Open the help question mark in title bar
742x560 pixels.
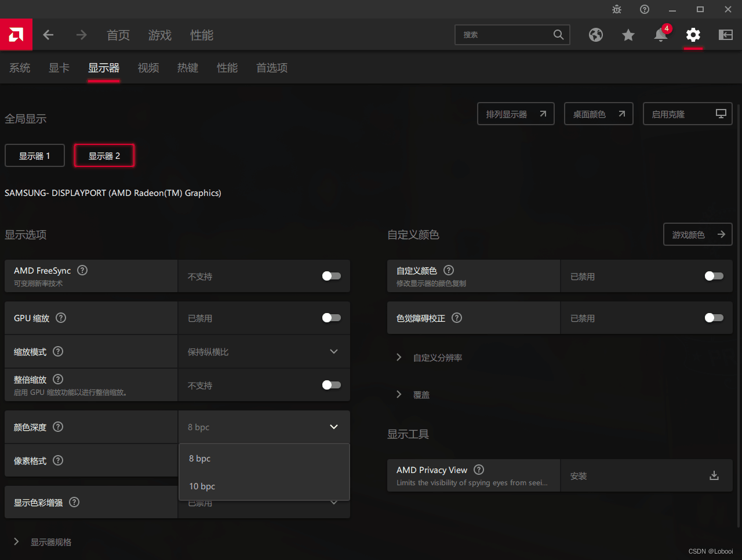coord(645,9)
